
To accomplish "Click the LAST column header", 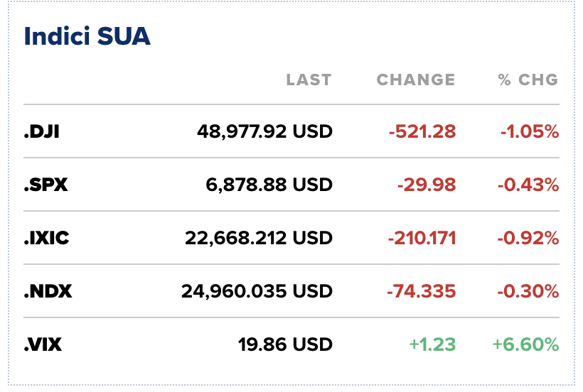I will click(309, 80).
